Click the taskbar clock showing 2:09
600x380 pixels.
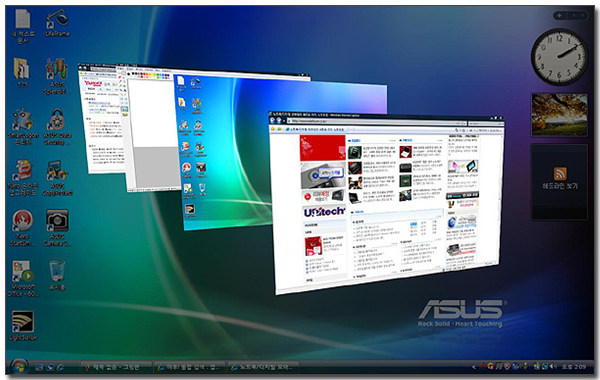click(x=574, y=367)
